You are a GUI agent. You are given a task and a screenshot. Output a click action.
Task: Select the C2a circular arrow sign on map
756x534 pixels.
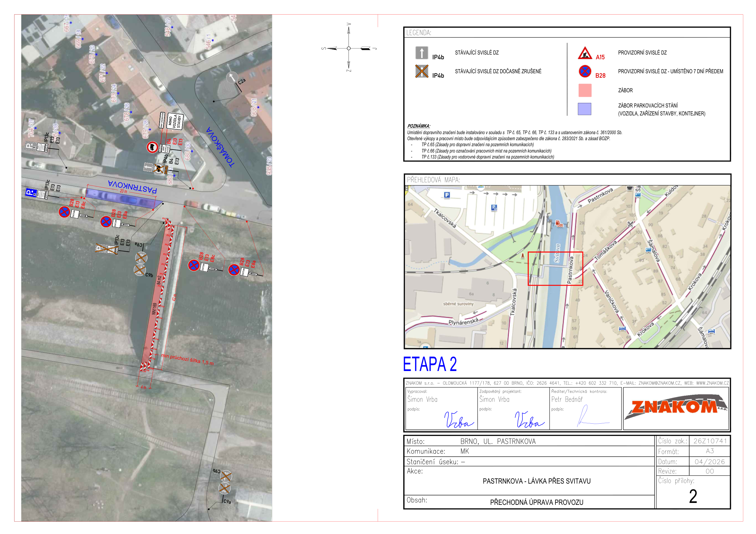(232, 78)
